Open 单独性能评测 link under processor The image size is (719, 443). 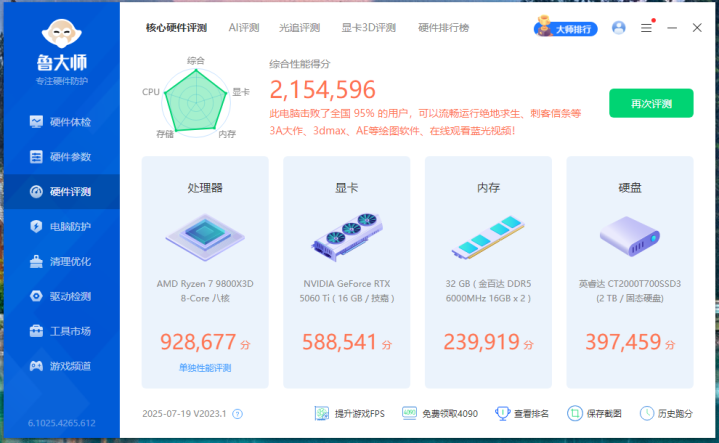pyautogui.click(x=205, y=368)
